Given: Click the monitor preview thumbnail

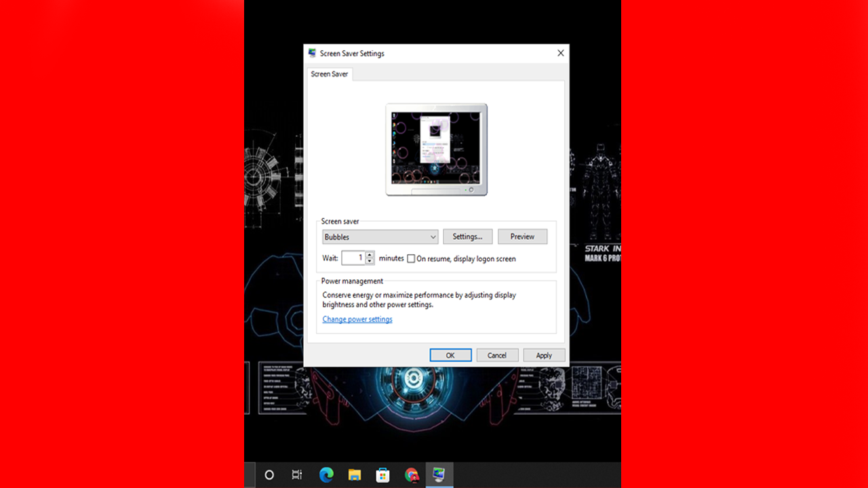Looking at the screenshot, I should (437, 149).
